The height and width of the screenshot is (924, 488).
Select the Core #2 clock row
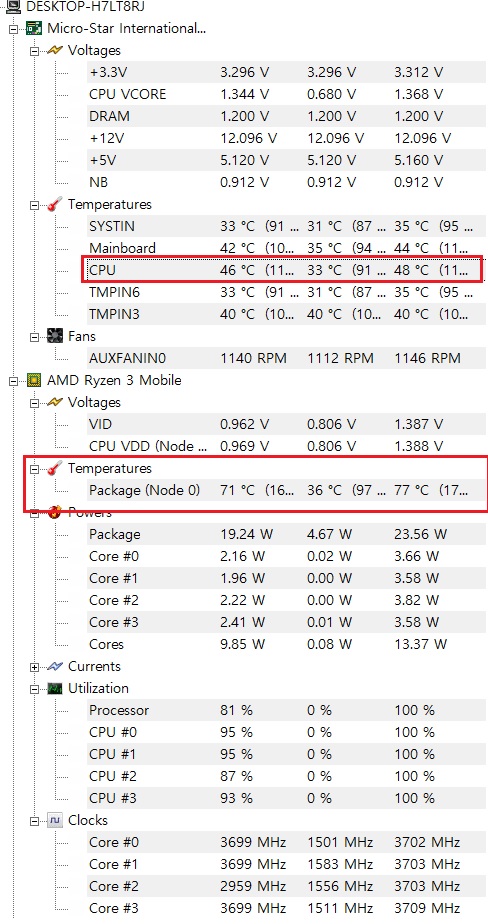(x=282, y=886)
